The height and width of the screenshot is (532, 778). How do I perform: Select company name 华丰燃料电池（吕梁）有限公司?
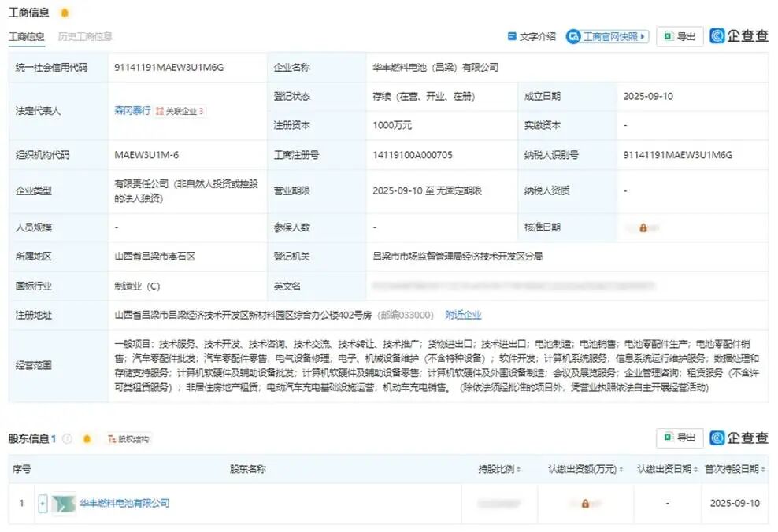(435, 68)
